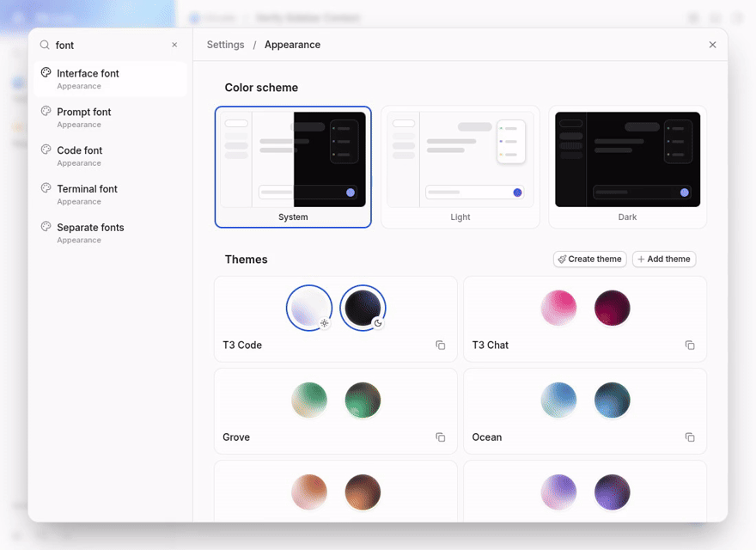Select the System color scheme
The height and width of the screenshot is (550, 756).
click(293, 167)
